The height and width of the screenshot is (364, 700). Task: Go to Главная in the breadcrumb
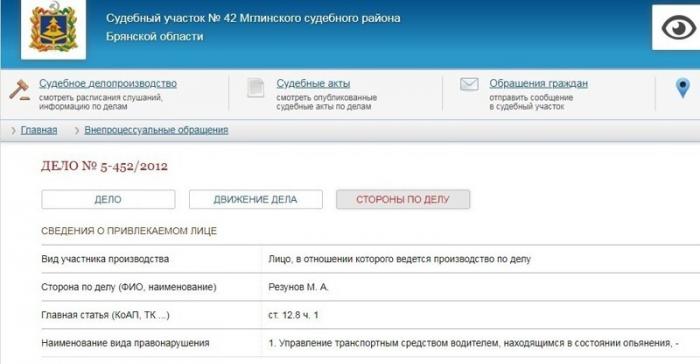(39, 130)
